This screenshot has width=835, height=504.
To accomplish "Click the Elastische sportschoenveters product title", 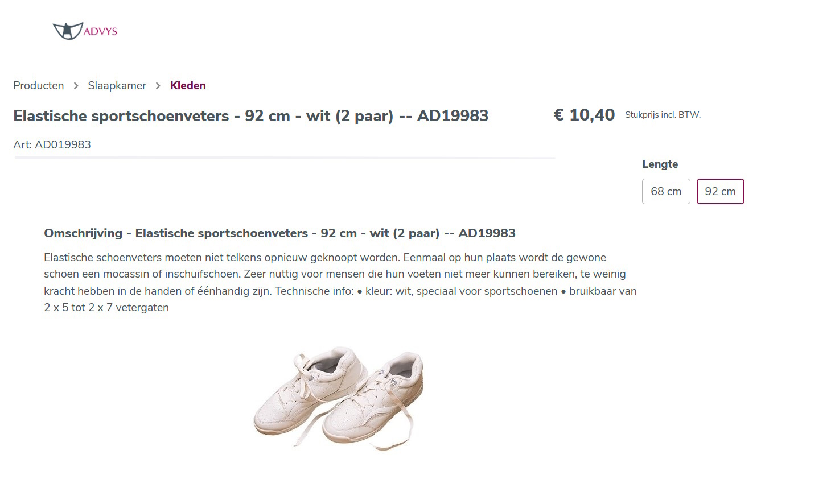I will click(250, 116).
